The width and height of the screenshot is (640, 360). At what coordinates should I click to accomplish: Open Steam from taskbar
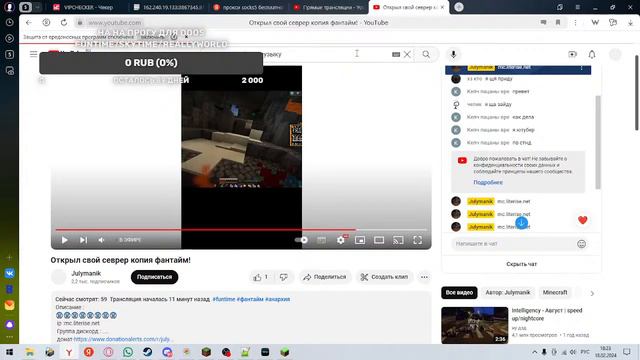tap(147, 352)
